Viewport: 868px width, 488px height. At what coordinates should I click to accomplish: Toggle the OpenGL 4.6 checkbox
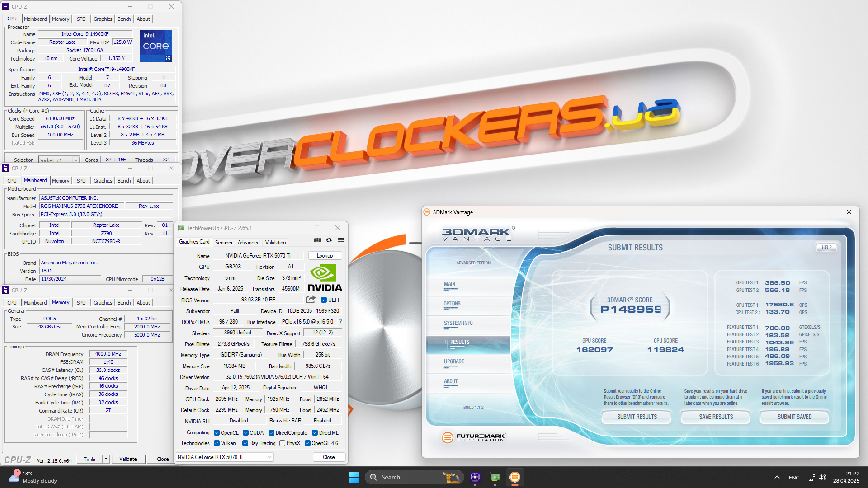point(307,443)
